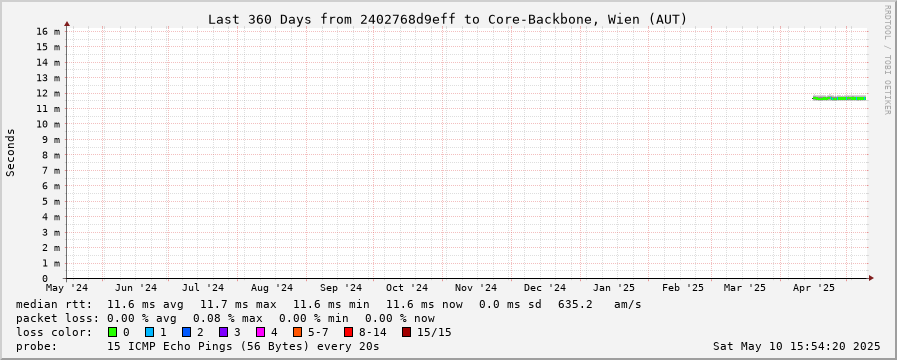Click the orange 5-7 loss swatch

click(297, 332)
